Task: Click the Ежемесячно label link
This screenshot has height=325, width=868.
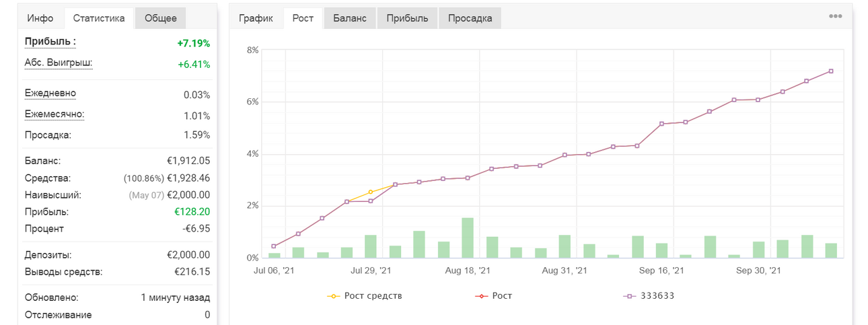Action: tap(55, 114)
